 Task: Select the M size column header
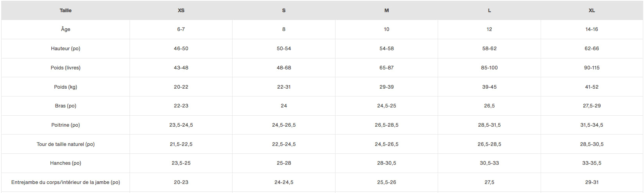pyautogui.click(x=386, y=11)
